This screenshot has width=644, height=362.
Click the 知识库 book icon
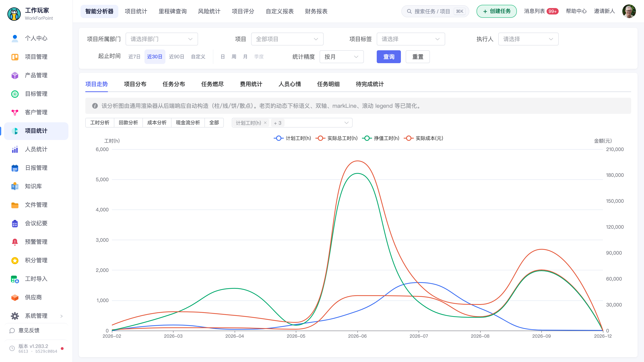click(15, 186)
